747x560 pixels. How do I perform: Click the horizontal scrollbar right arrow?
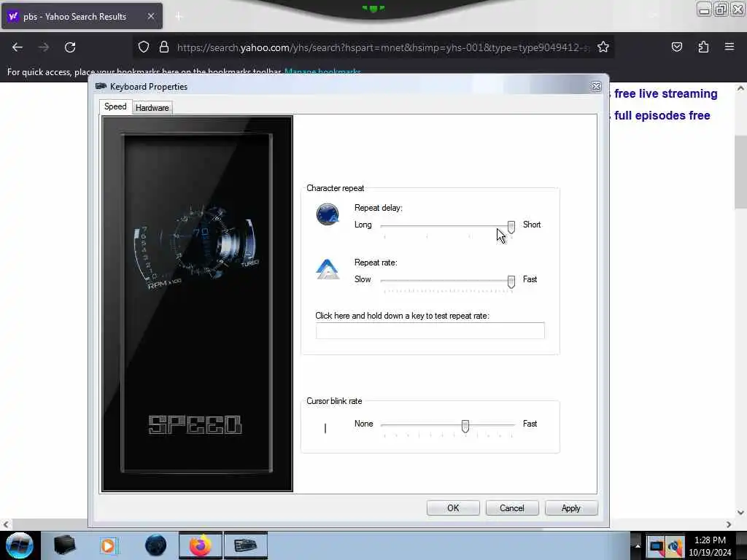click(x=729, y=524)
